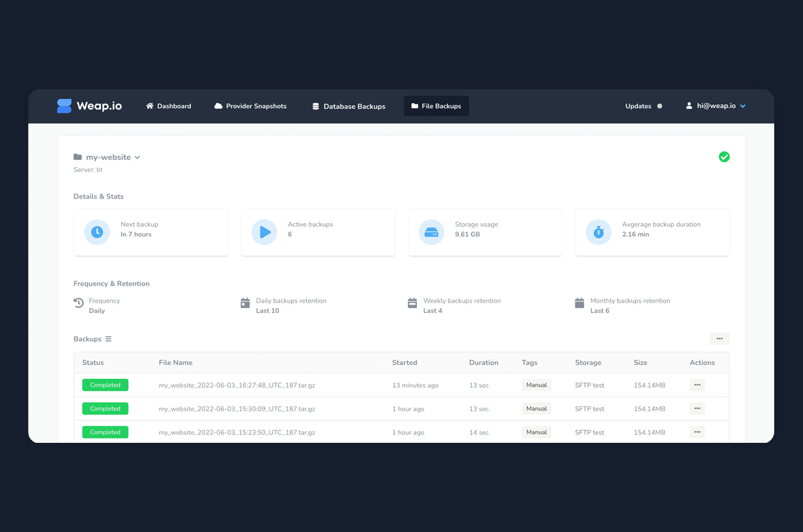Viewport: 803px width, 532px height.
Task: Click the Weap.io logo icon
Action: 64,106
